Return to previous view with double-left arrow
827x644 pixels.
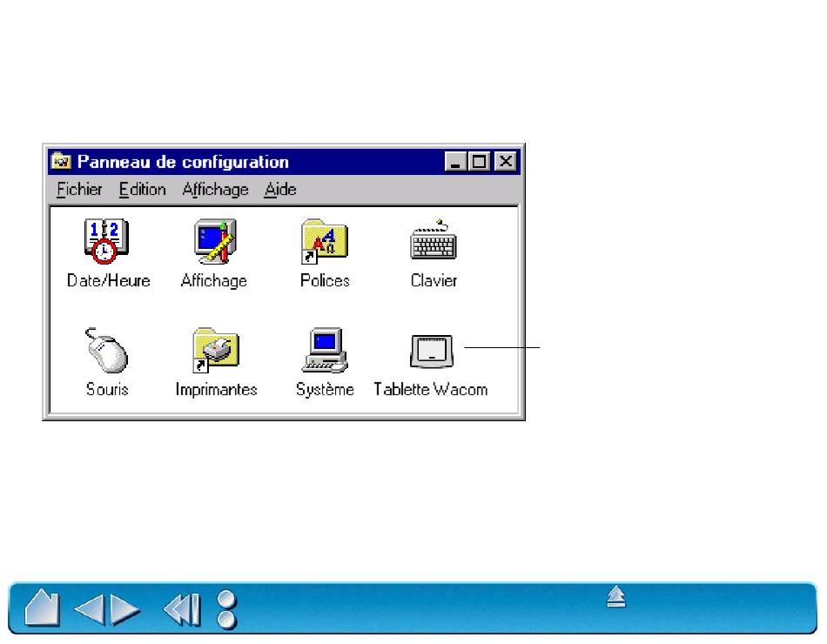[182, 610]
